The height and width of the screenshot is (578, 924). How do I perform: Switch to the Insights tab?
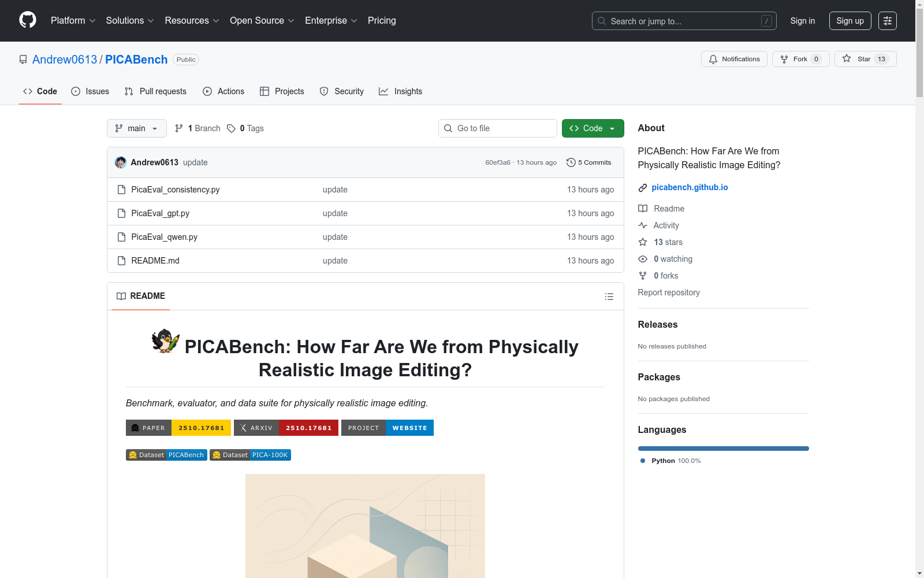(401, 91)
